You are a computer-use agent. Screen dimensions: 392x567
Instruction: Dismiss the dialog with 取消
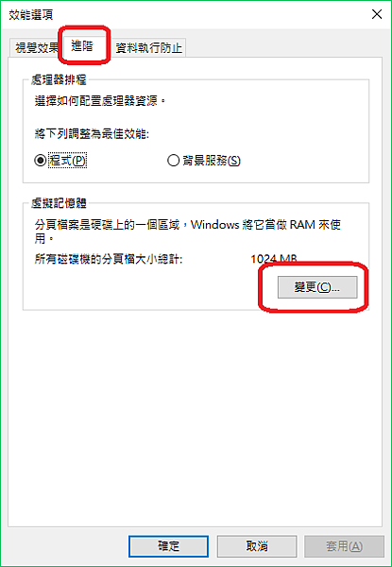(x=257, y=546)
